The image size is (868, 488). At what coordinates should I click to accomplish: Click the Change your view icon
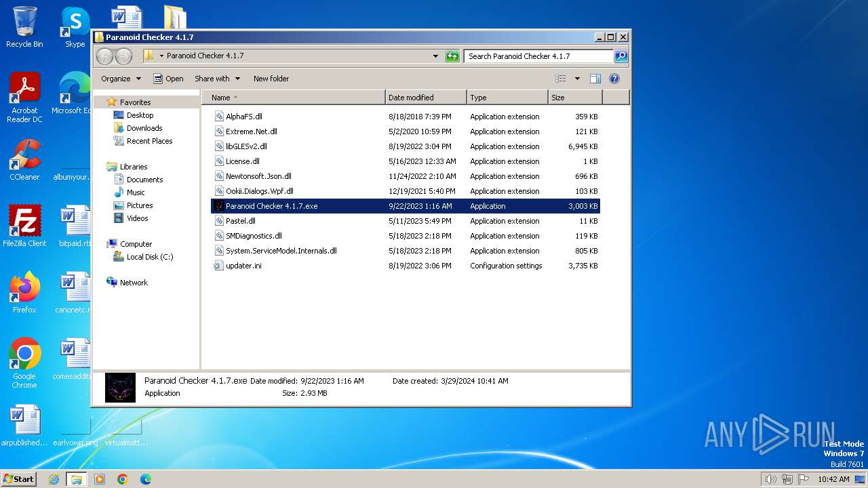560,79
